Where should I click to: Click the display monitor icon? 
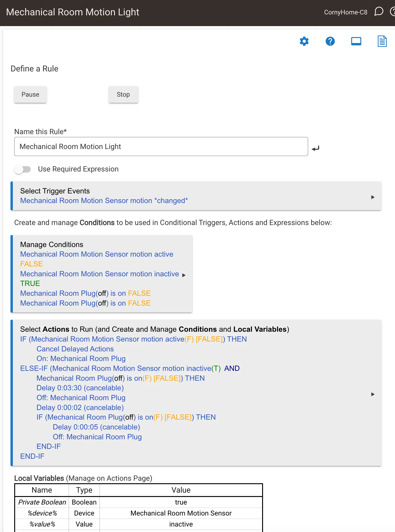pos(356,41)
